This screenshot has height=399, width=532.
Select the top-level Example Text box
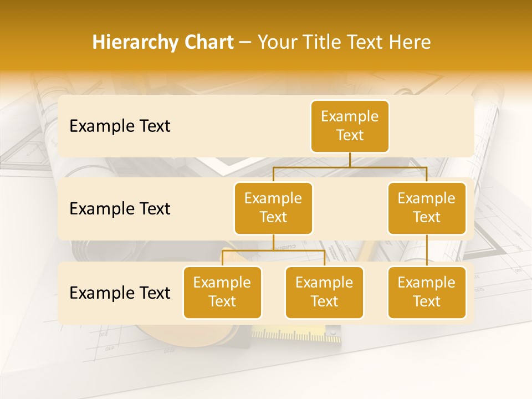(350, 126)
